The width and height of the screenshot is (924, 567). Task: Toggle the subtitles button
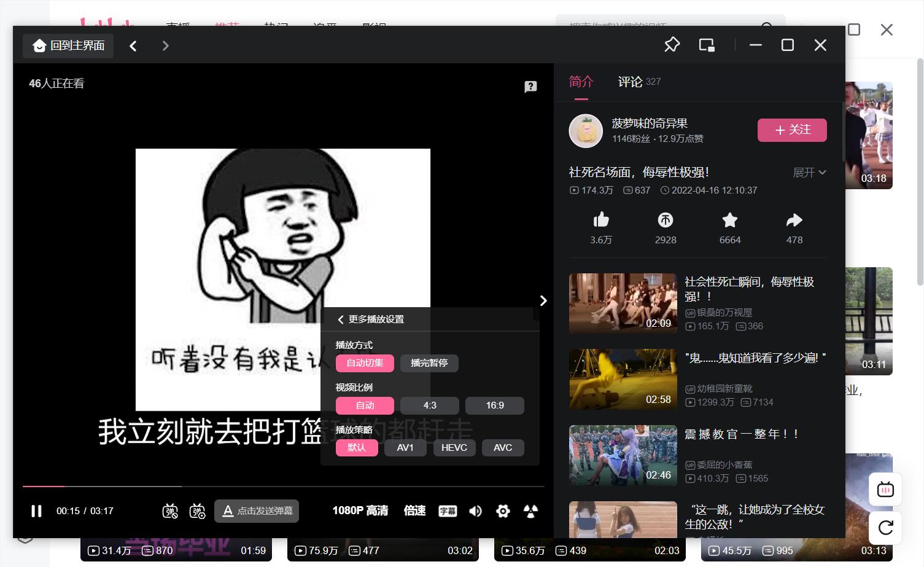(x=448, y=511)
